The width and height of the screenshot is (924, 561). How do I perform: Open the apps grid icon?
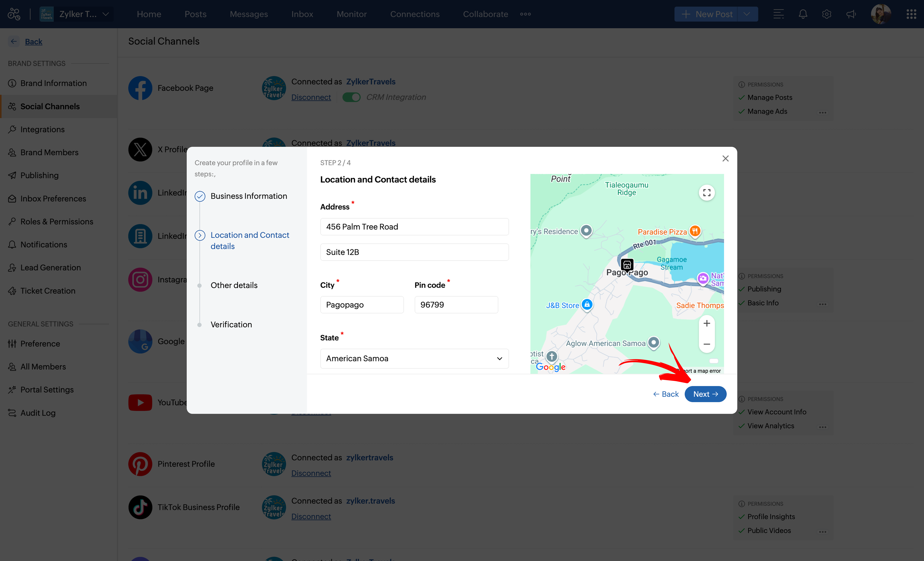click(x=911, y=14)
